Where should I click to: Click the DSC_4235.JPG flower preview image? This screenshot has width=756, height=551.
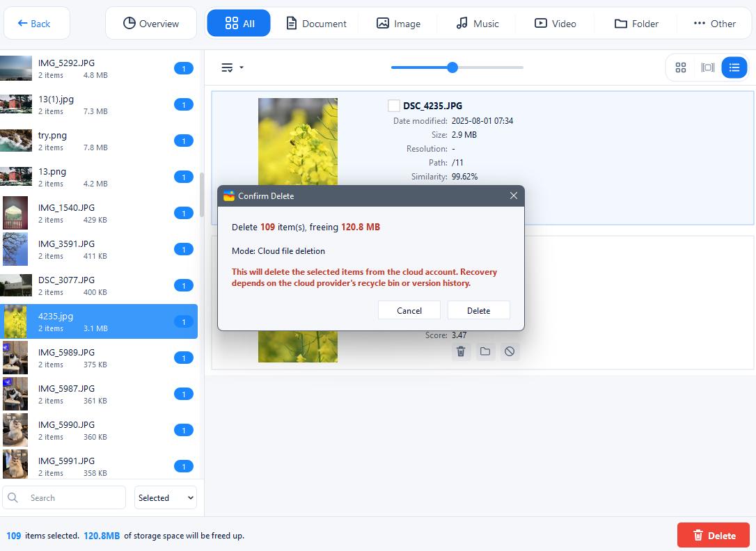[298, 142]
